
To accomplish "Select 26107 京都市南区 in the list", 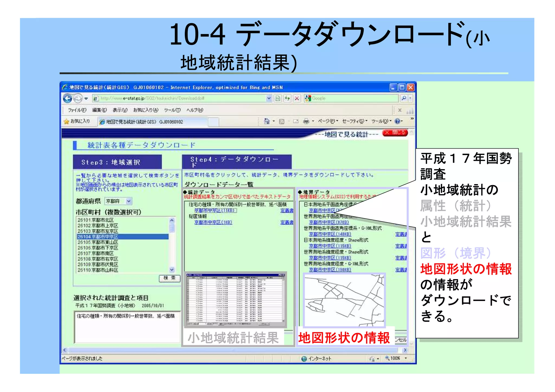I will click(x=123, y=253).
